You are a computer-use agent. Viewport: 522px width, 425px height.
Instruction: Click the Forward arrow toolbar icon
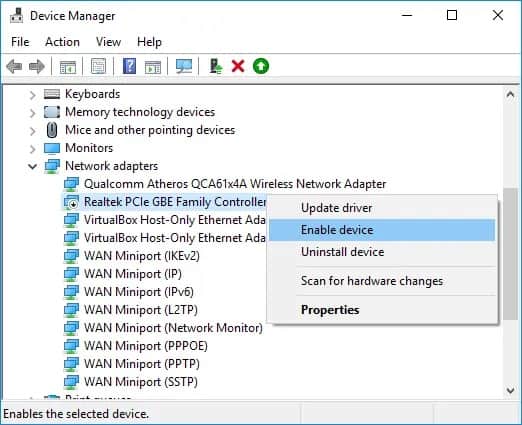pos(37,66)
